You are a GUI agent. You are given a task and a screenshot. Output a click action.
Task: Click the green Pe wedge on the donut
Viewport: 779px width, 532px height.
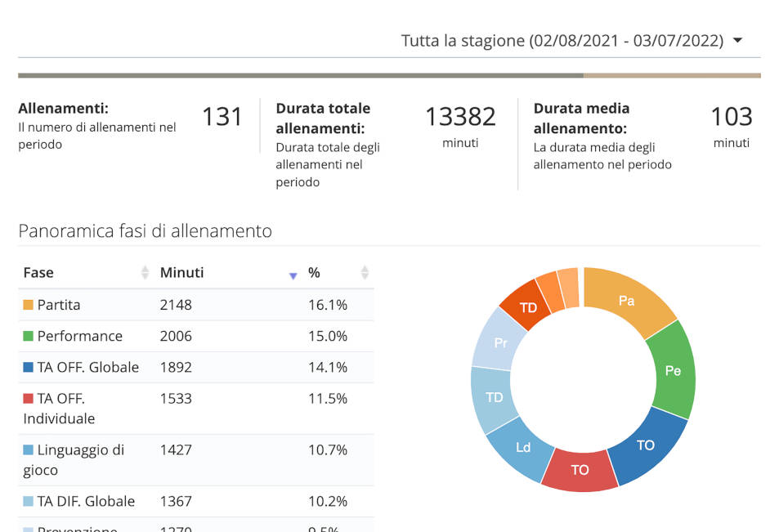675,372
